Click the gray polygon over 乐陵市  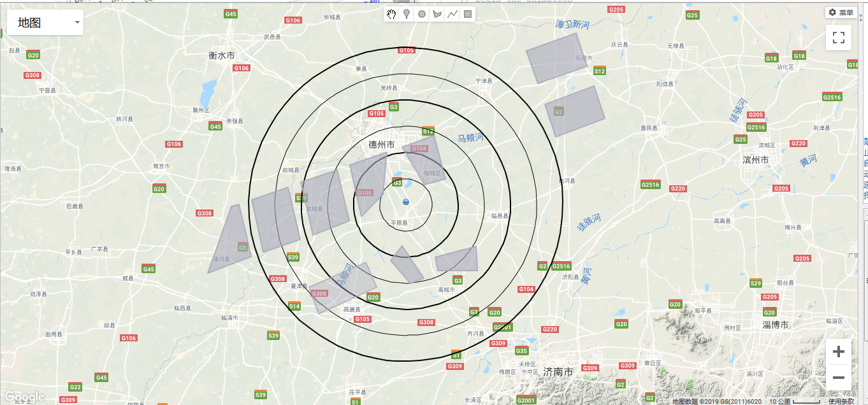(x=557, y=58)
